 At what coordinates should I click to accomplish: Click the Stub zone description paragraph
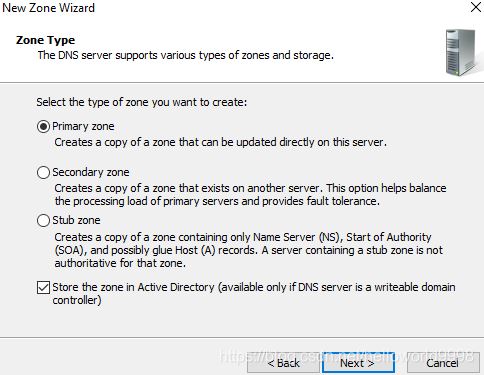pos(249,250)
